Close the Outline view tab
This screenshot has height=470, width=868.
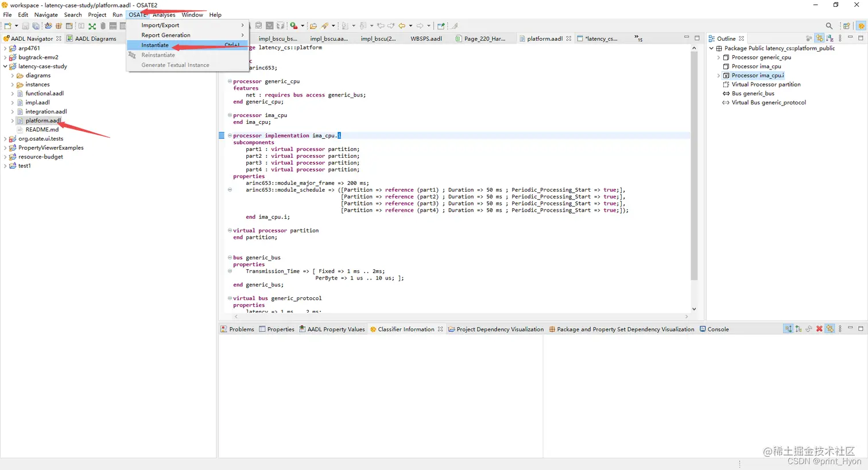click(x=742, y=38)
